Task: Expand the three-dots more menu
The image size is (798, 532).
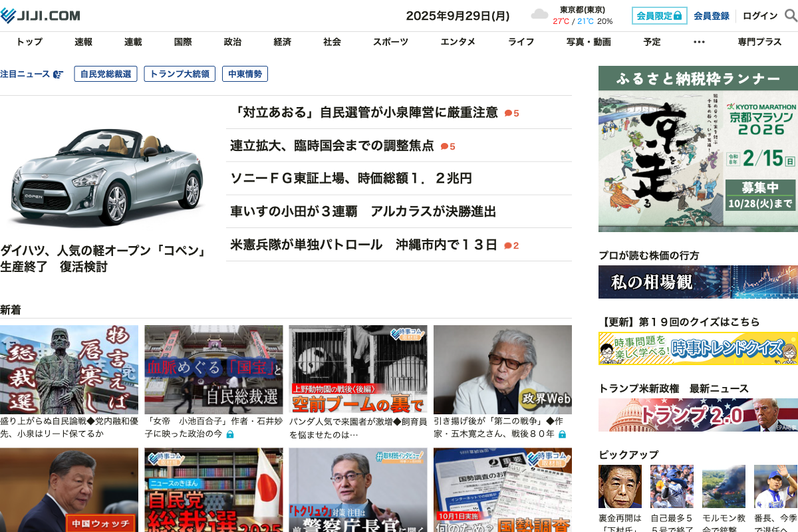Action: 698,42
